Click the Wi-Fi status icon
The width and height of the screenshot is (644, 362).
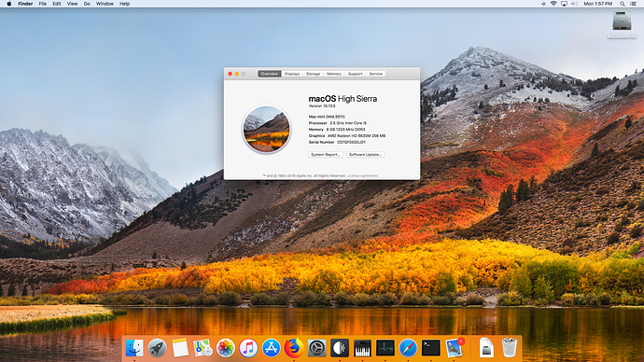[x=553, y=4]
